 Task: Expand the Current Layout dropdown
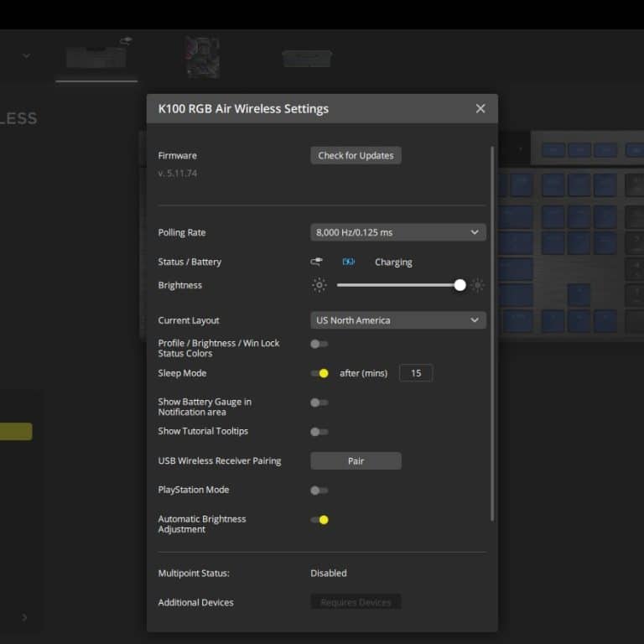click(x=397, y=320)
